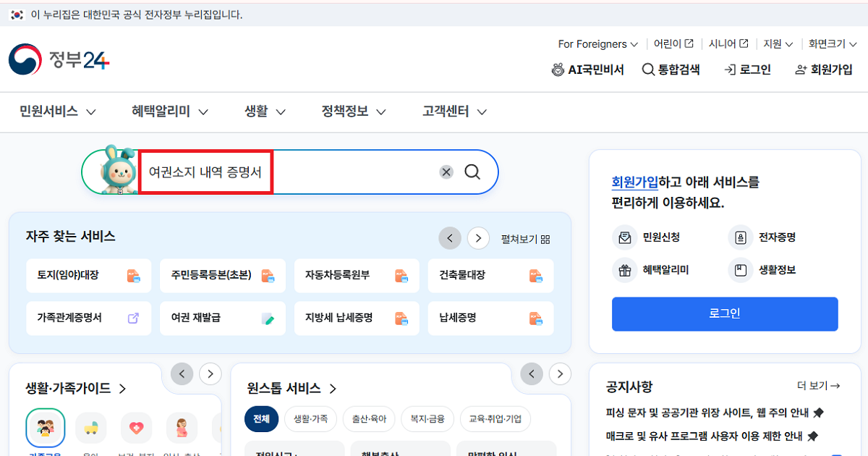Open 통합검색 search
The image size is (868, 456).
[671, 69]
